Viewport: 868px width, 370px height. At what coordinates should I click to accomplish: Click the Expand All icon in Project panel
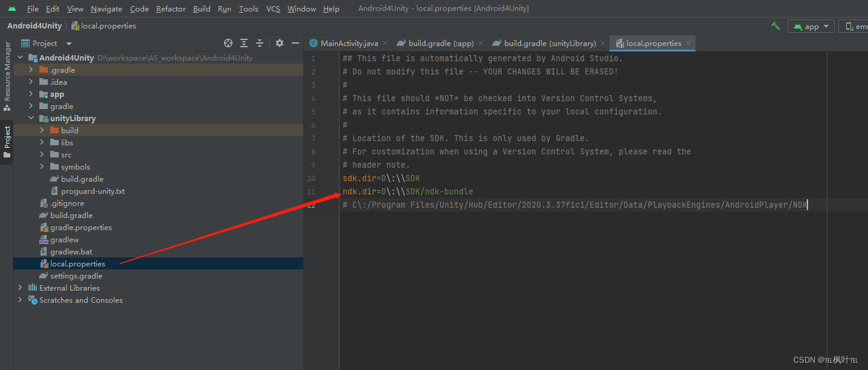(x=244, y=43)
